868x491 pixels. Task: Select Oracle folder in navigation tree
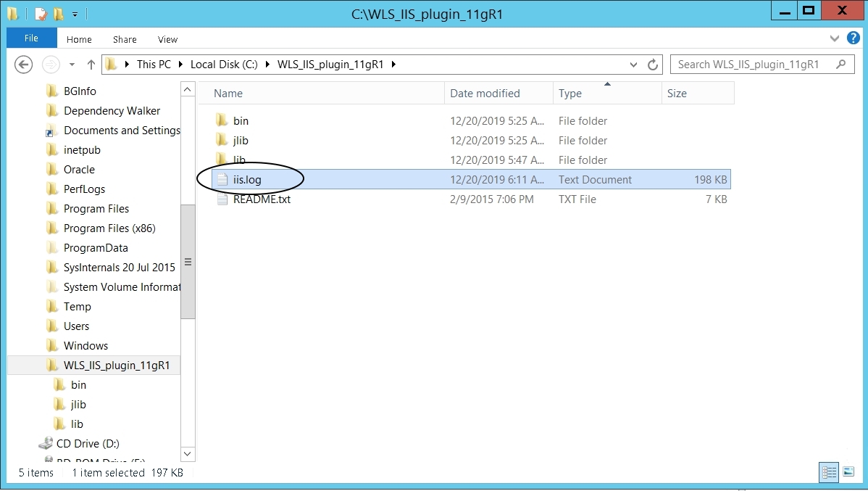(79, 170)
